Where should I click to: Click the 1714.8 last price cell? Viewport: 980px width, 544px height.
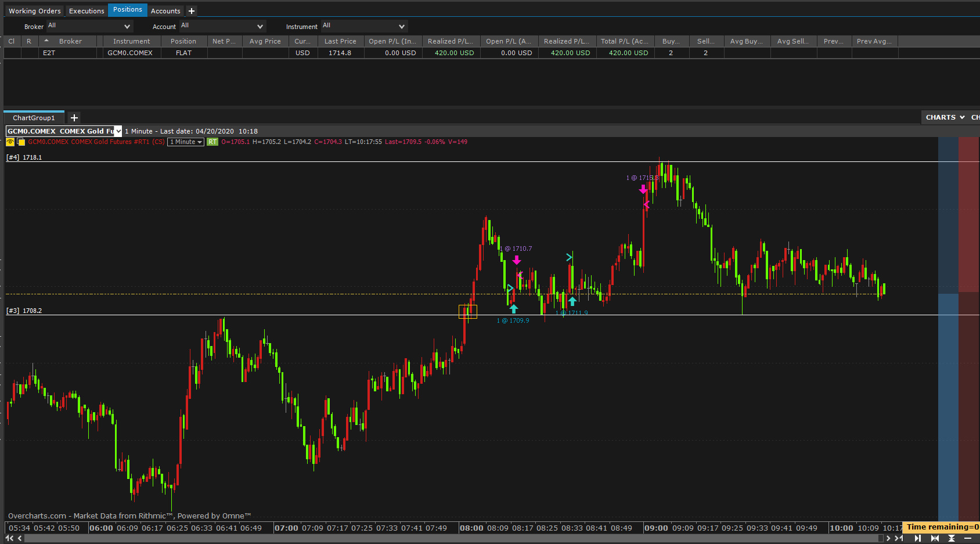(340, 53)
